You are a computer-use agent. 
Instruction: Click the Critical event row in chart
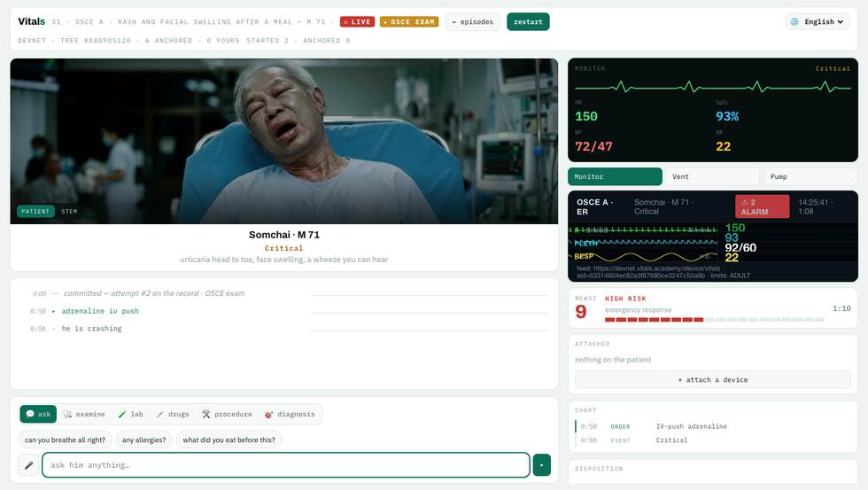click(x=714, y=440)
